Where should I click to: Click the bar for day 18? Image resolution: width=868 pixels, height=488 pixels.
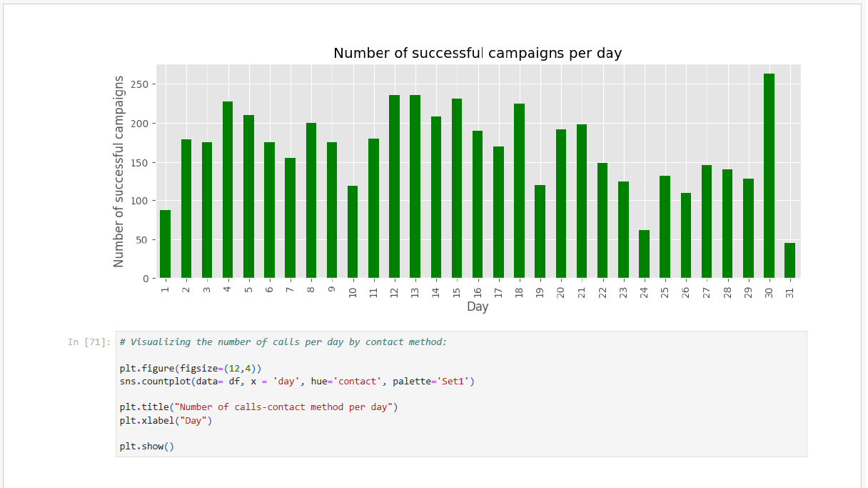[519, 191]
